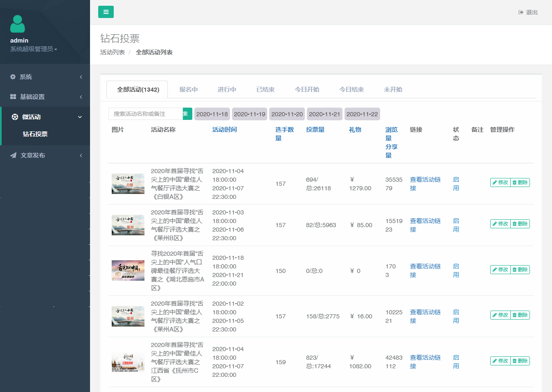Switch to the 今日开始 tab
Image resolution: width=552 pixels, height=392 pixels.
pos(307,90)
